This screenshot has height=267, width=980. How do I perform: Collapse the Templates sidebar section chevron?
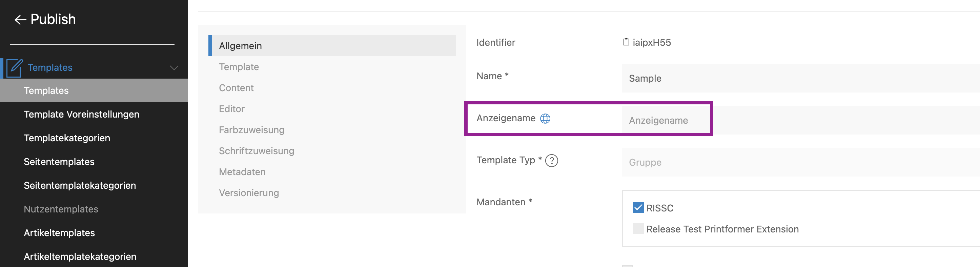click(174, 68)
